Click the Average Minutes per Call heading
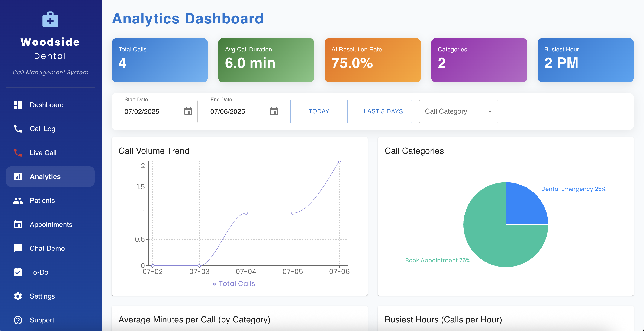 tap(194, 319)
